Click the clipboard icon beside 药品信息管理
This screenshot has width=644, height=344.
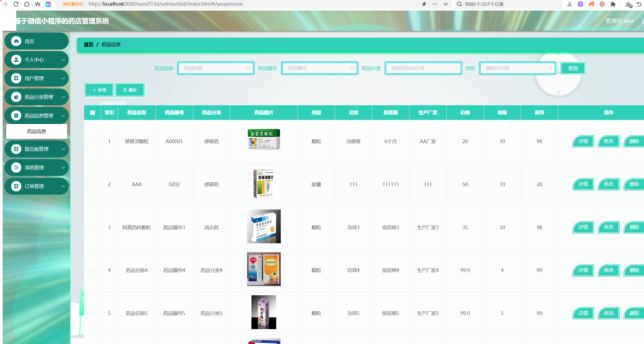(x=16, y=116)
